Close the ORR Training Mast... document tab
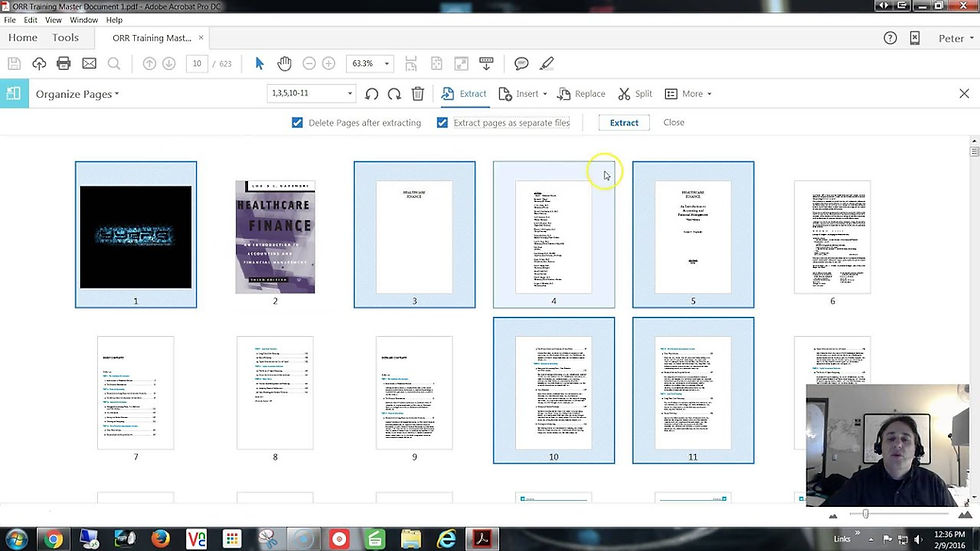This screenshot has height=551, width=980. tap(201, 37)
